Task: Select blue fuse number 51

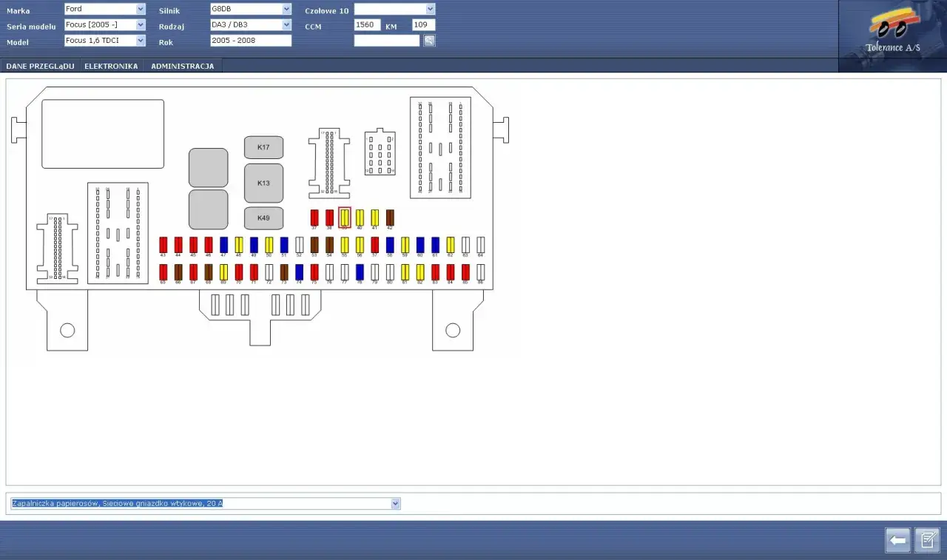Action: [x=284, y=245]
